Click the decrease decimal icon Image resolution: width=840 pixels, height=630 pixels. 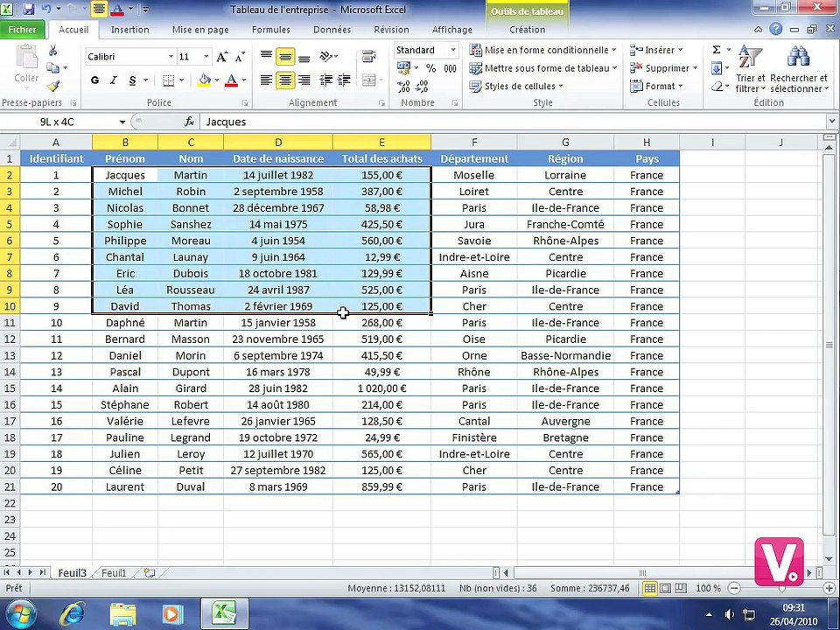point(422,86)
